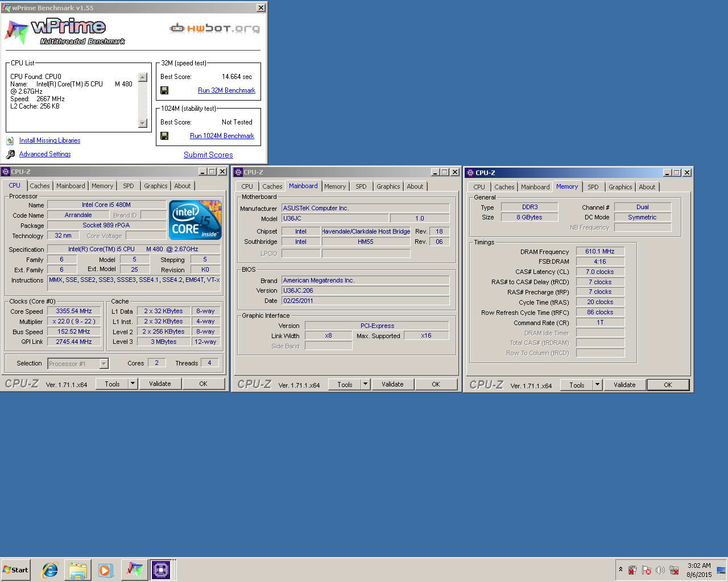Switch to CPU-Z via its taskbar chip icon
The height and width of the screenshot is (582, 728).
pos(161,570)
